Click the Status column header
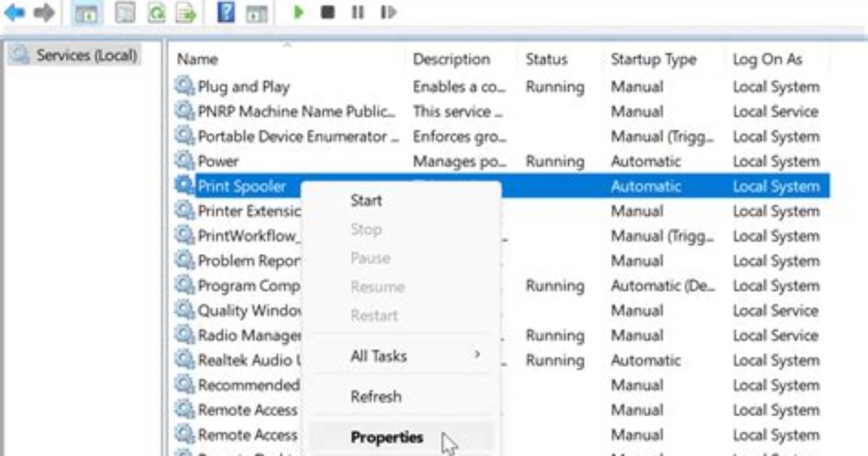This screenshot has height=456, width=868. click(546, 60)
